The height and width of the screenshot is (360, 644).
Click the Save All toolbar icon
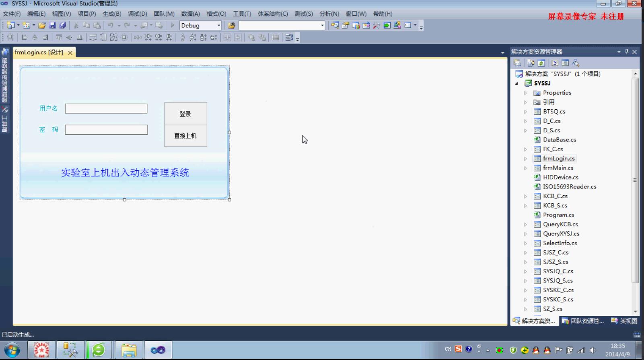coord(63,25)
